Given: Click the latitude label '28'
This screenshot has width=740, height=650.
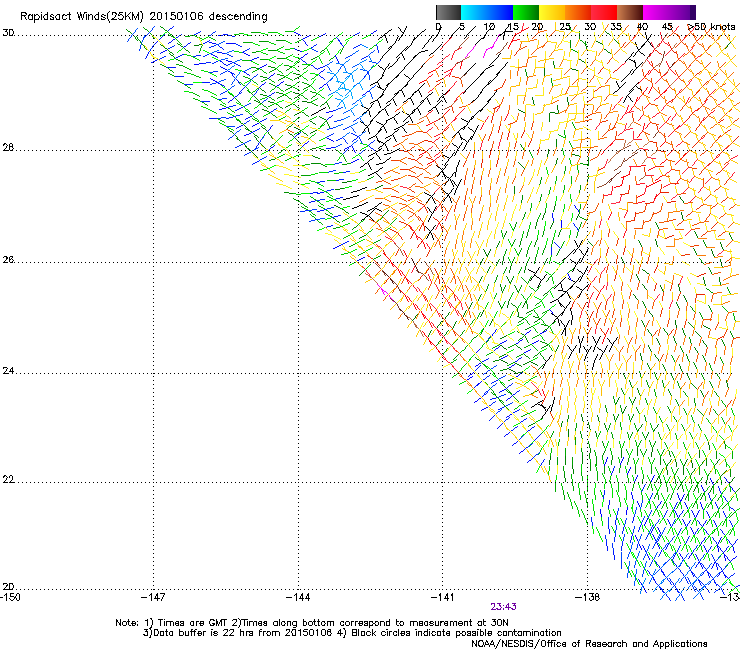Looking at the screenshot, I should [8, 147].
